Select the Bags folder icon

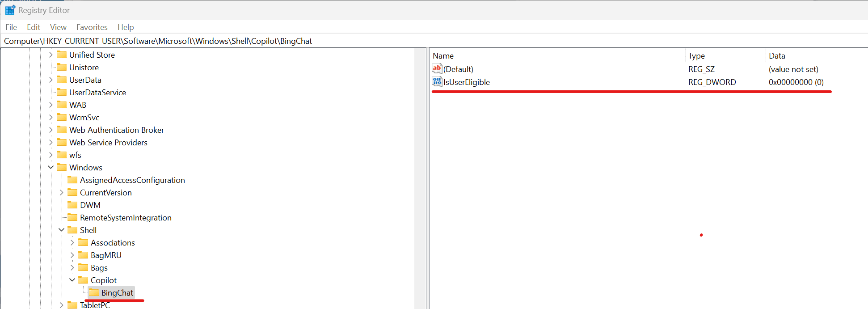coord(83,267)
